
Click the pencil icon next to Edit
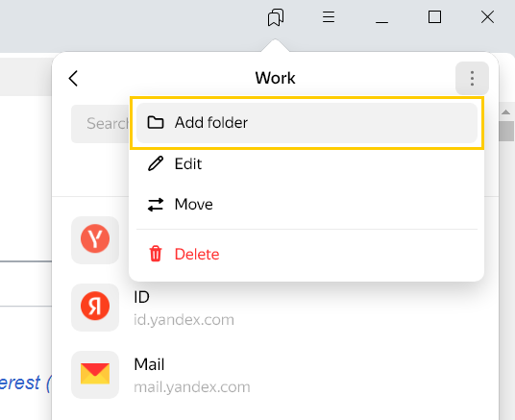(156, 163)
